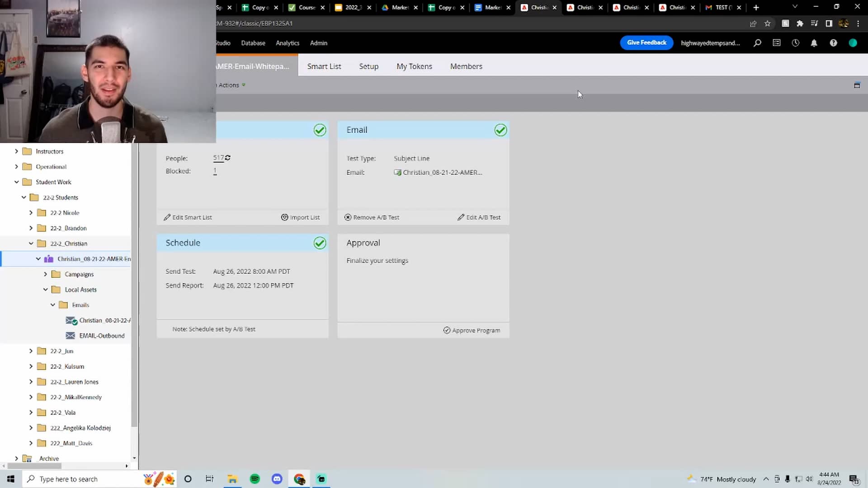Switch to the My Tokens tab
The width and height of the screenshot is (868, 488).
[414, 66]
